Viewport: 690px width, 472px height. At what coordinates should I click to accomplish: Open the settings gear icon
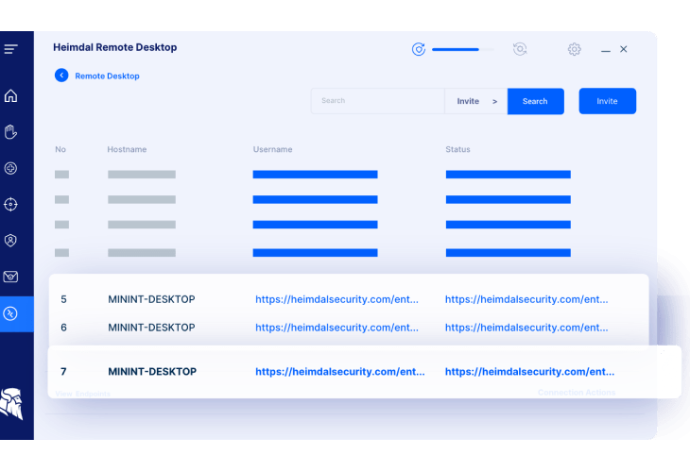pyautogui.click(x=574, y=49)
